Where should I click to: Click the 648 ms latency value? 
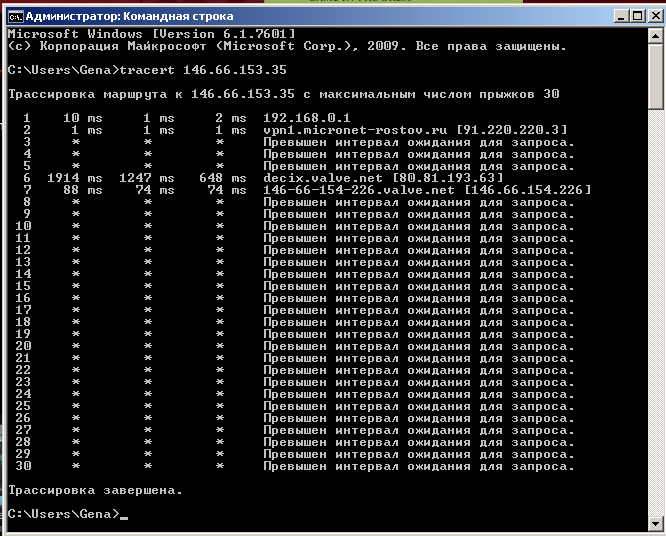point(223,178)
